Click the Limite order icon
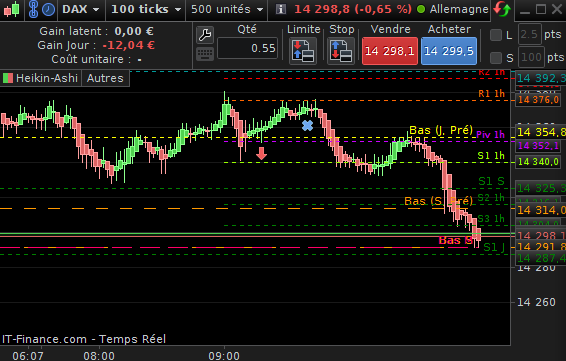 point(303,51)
